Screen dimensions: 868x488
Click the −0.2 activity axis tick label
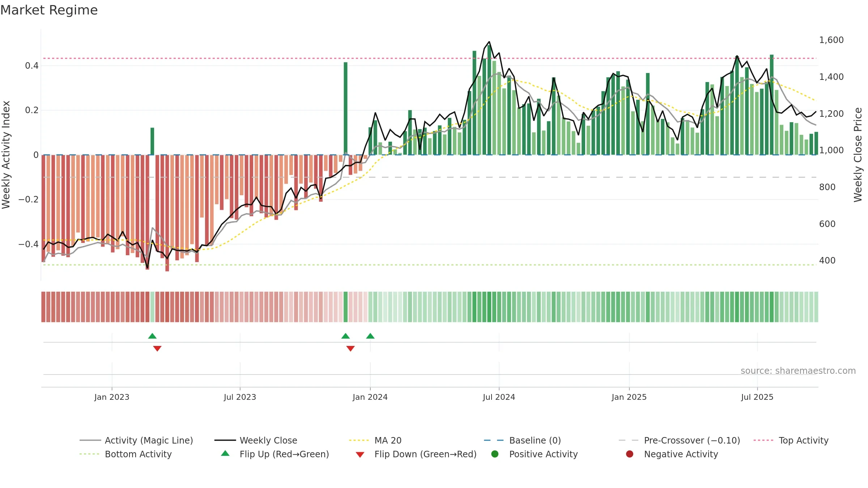[x=29, y=200]
